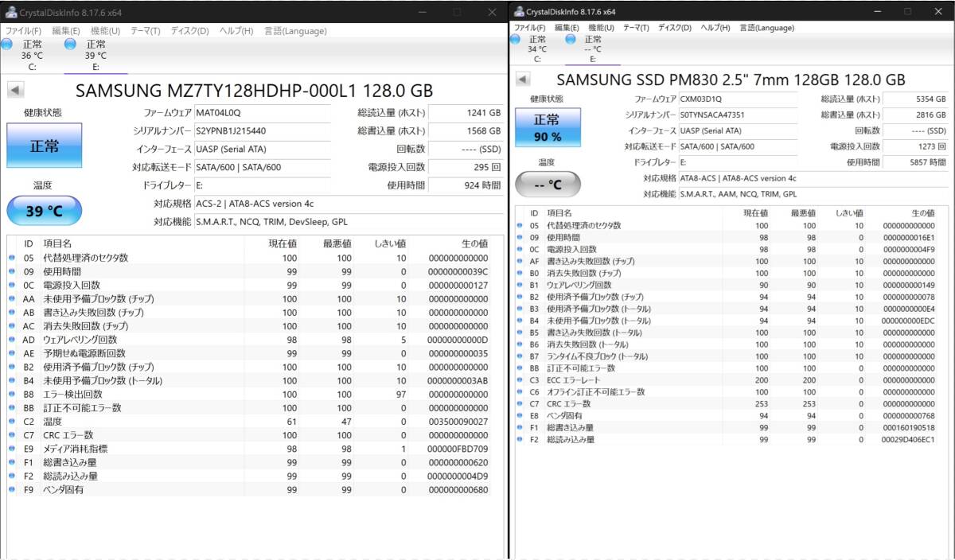Open ディスク(D) menu in left window
This screenshot has width=955, height=560.
pyautogui.click(x=189, y=31)
